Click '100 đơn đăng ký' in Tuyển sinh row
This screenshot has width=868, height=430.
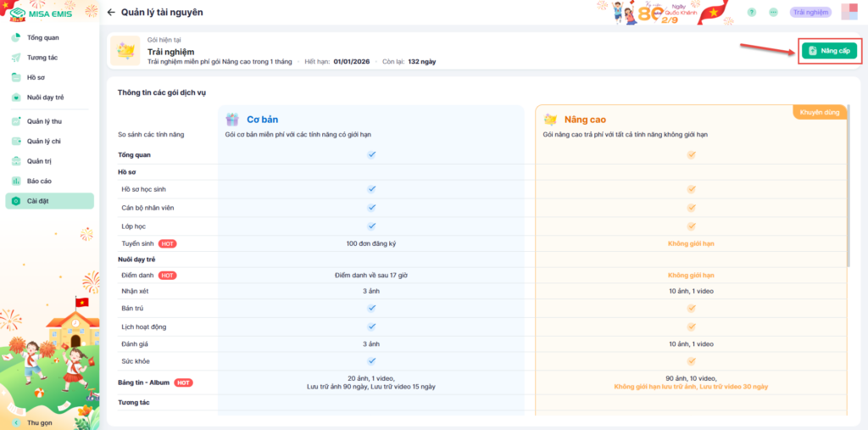click(x=371, y=243)
